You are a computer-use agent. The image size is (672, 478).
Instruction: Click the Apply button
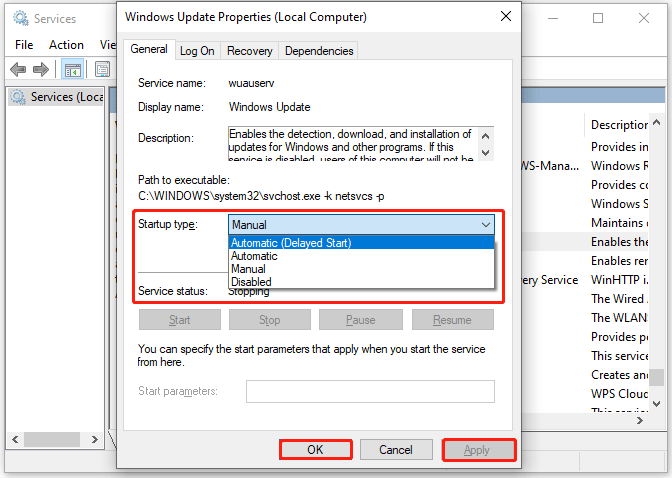477,450
